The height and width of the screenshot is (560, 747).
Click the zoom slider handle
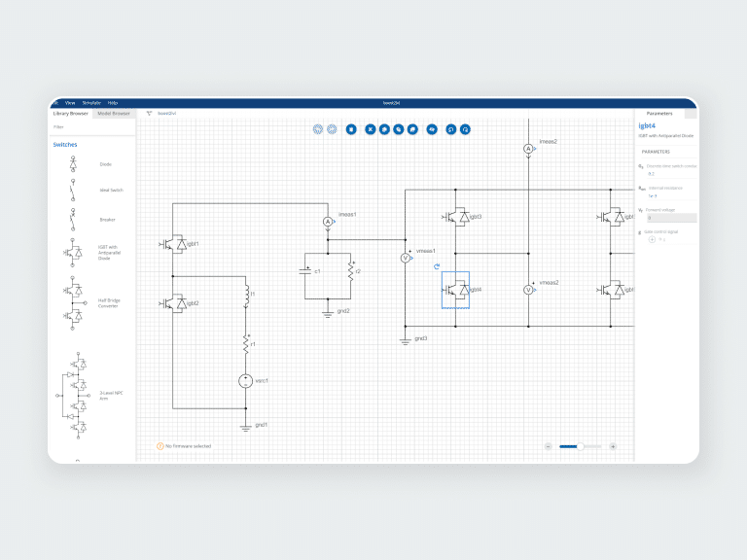581,446
